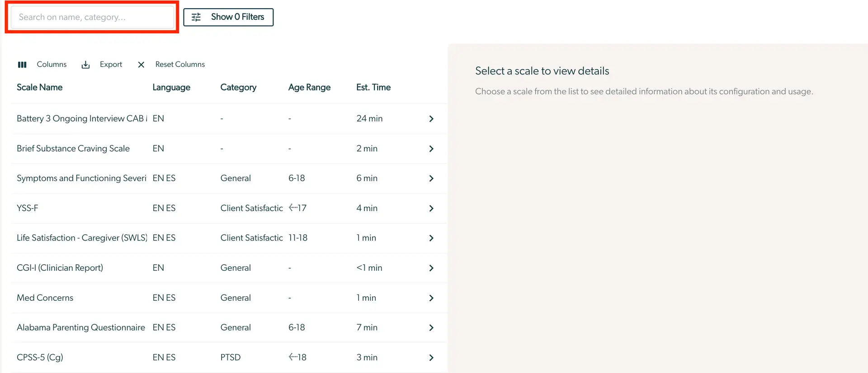Select Symptoms and Functioning Severity scale
The height and width of the screenshot is (373, 868).
82,178
